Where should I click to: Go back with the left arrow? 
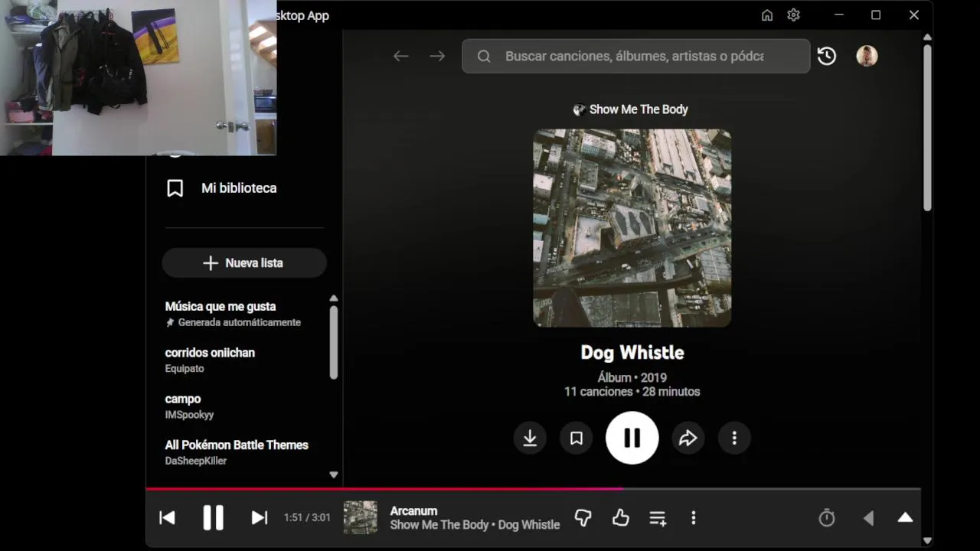click(401, 56)
